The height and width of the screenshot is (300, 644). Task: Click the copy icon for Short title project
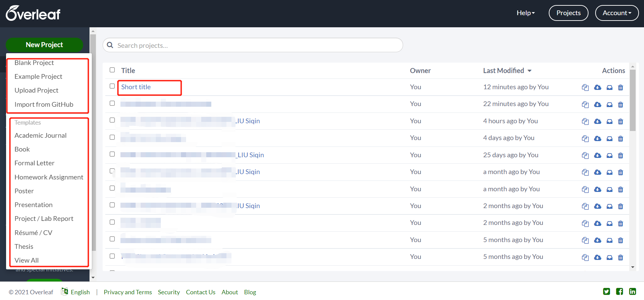(585, 88)
